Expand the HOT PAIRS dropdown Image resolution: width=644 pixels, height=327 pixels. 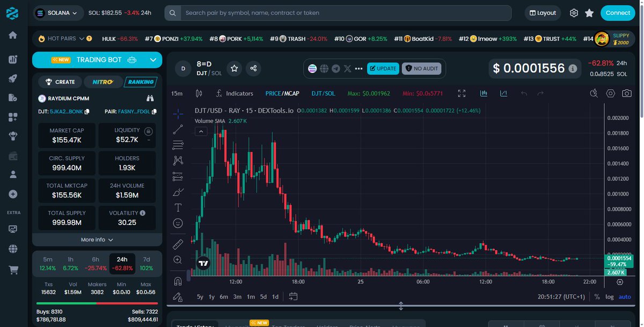pyautogui.click(x=82, y=39)
